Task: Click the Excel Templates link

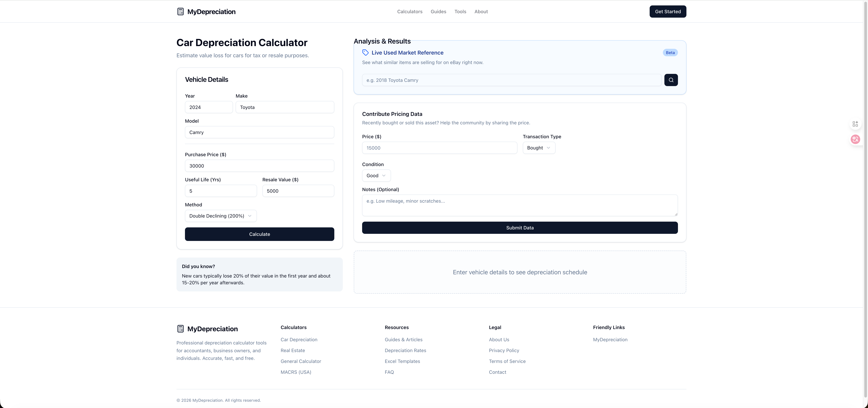Action: pos(402,361)
